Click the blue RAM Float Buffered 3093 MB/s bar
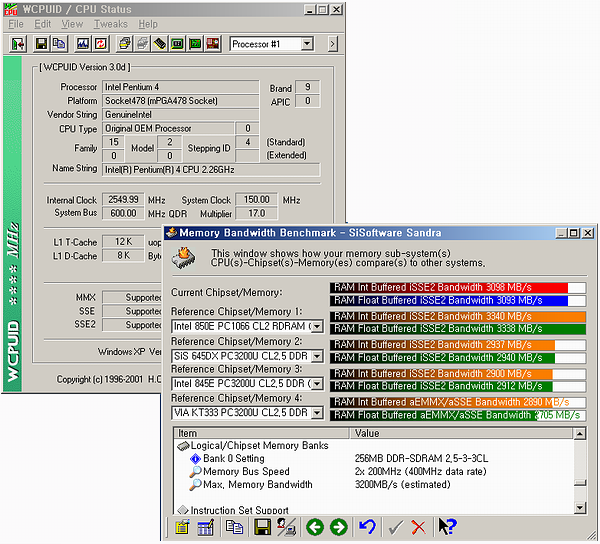 coord(458,300)
